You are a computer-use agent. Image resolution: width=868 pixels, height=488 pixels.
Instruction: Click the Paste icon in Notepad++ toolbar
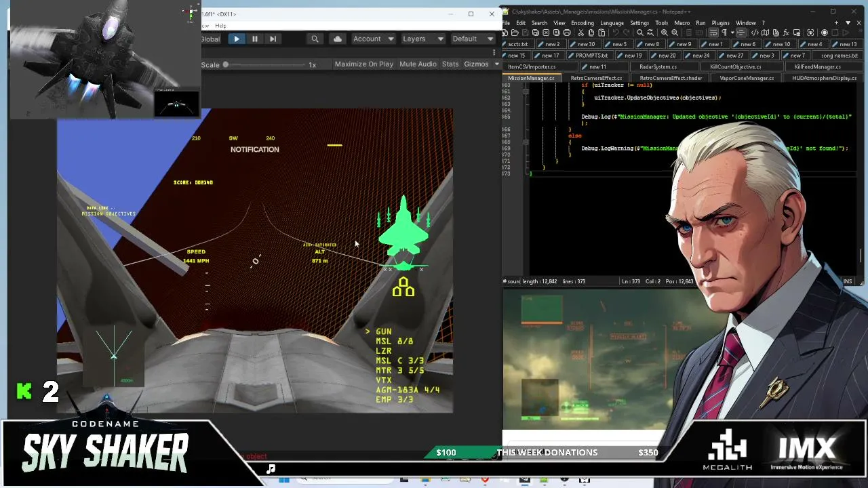pyautogui.click(x=601, y=33)
